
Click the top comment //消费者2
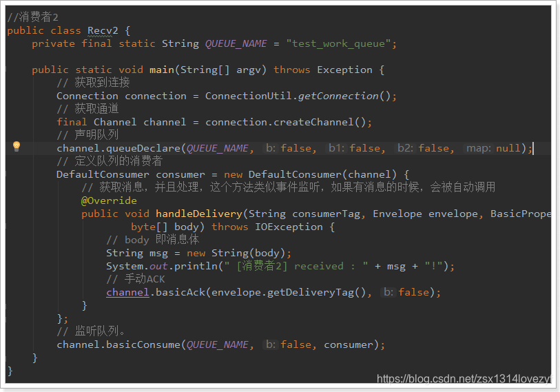point(33,17)
